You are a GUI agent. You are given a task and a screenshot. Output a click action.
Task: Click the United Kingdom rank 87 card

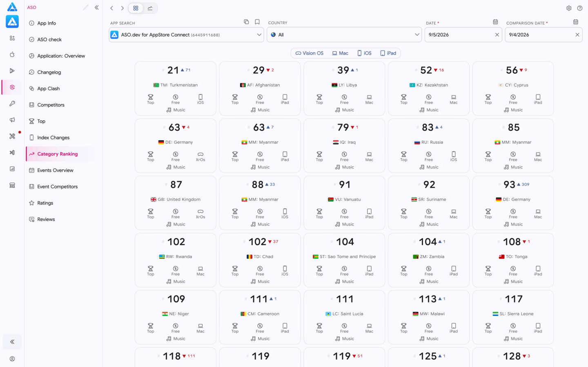[x=176, y=203]
